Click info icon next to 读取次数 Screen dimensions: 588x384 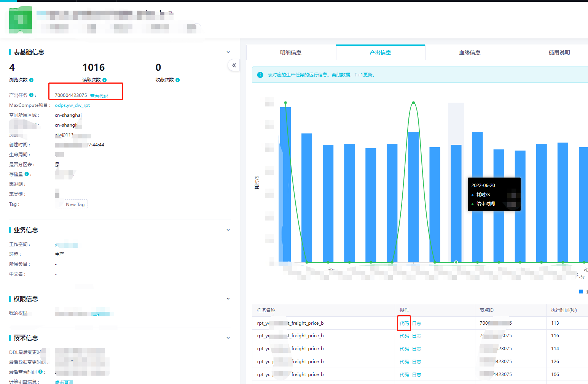pos(104,80)
